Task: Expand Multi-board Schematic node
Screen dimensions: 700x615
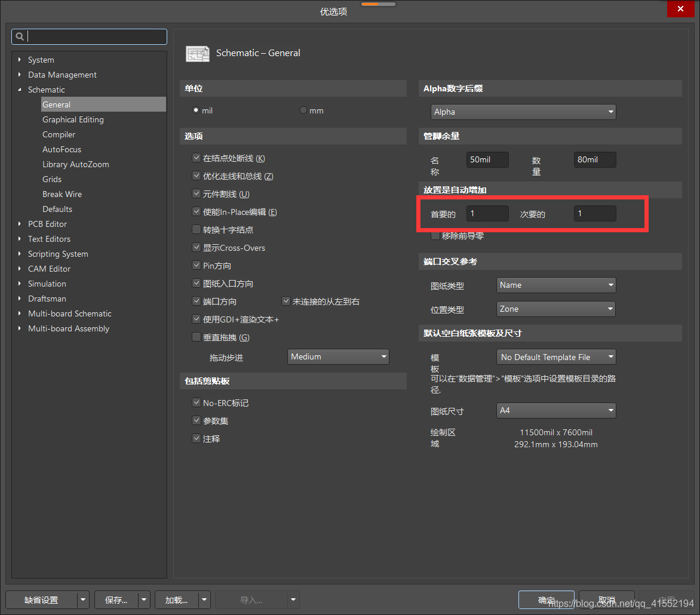Action: coord(19,313)
